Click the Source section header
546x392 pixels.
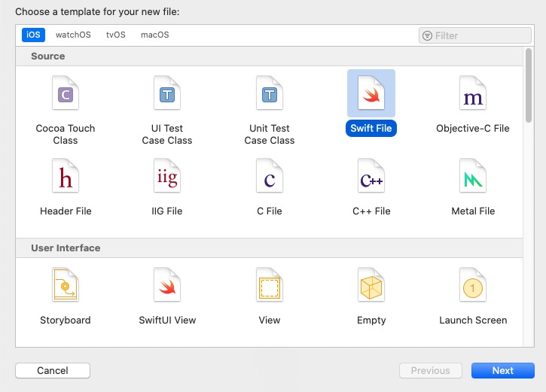[269, 56]
